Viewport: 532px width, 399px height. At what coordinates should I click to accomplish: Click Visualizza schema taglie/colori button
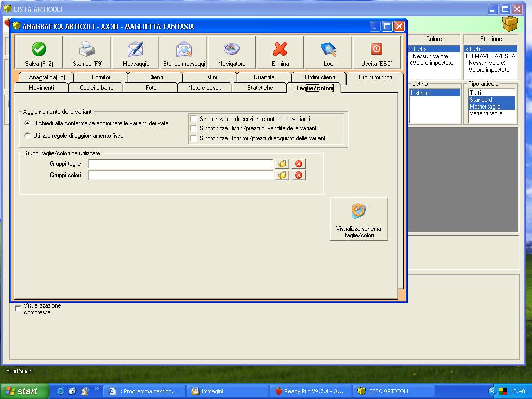[359, 219]
